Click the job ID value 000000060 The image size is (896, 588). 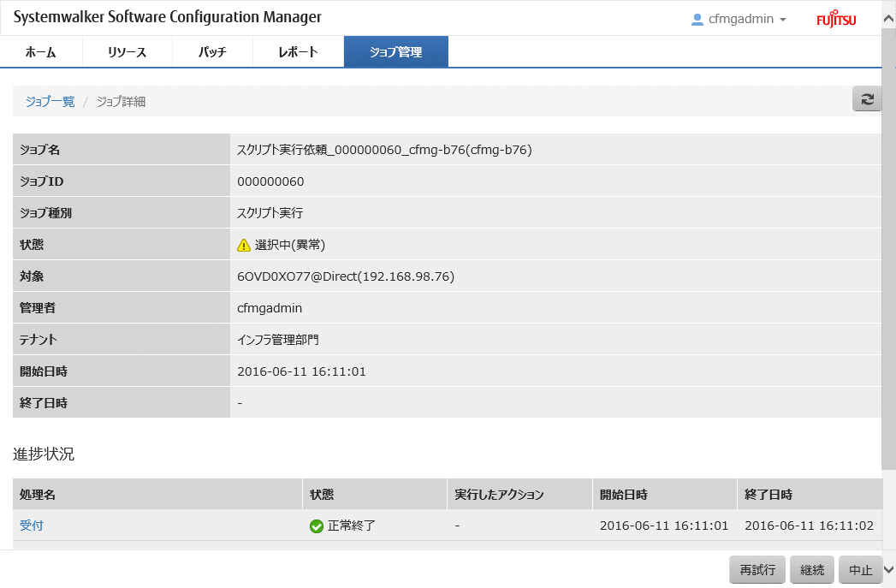[x=270, y=181]
